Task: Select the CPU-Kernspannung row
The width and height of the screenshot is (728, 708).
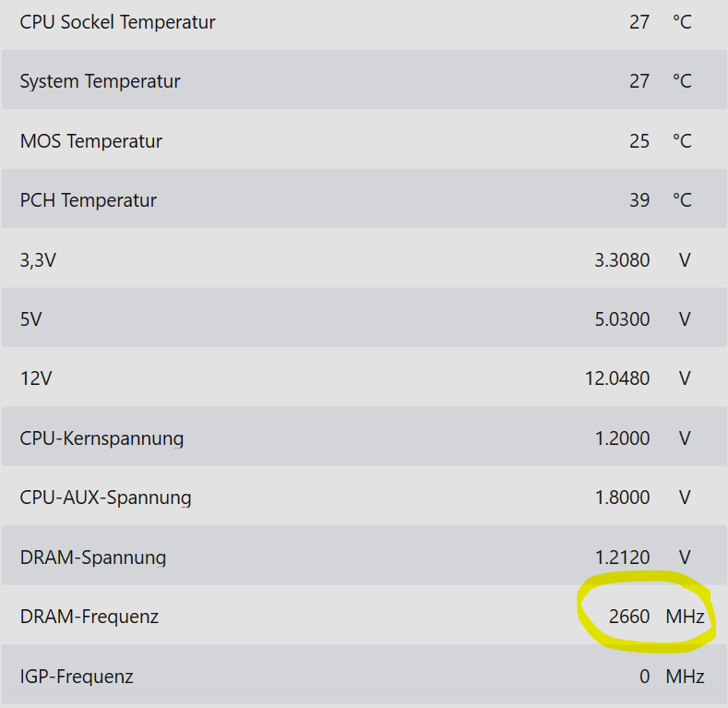Action: point(364,437)
